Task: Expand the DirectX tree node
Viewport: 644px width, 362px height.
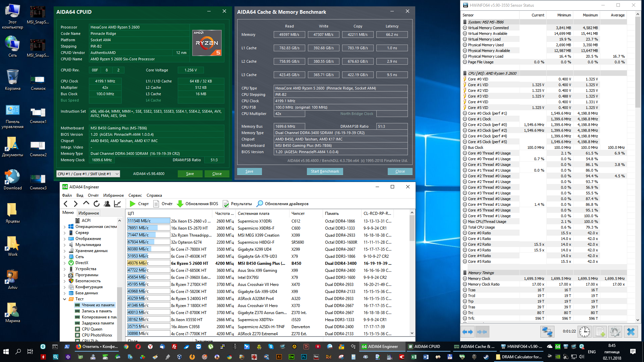Action: point(65,263)
